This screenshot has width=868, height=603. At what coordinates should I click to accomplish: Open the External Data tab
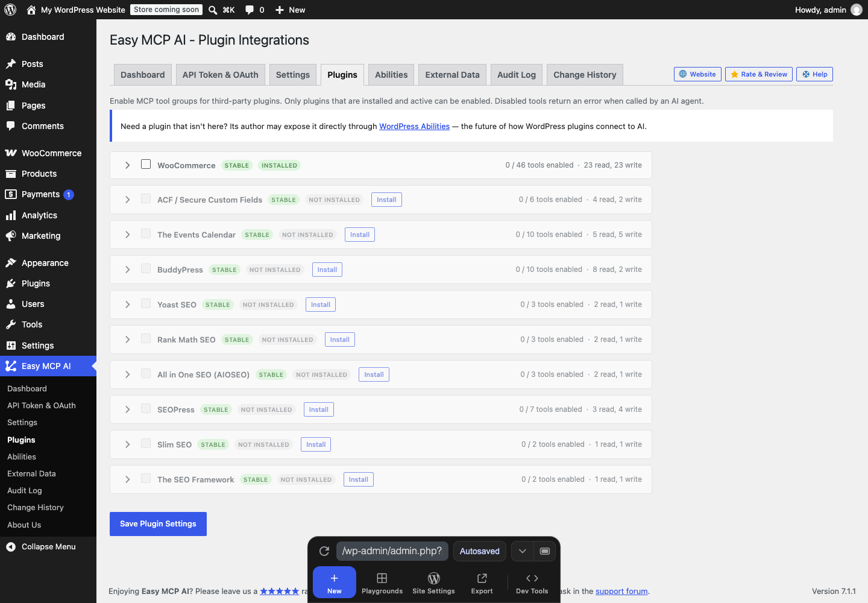(x=453, y=75)
